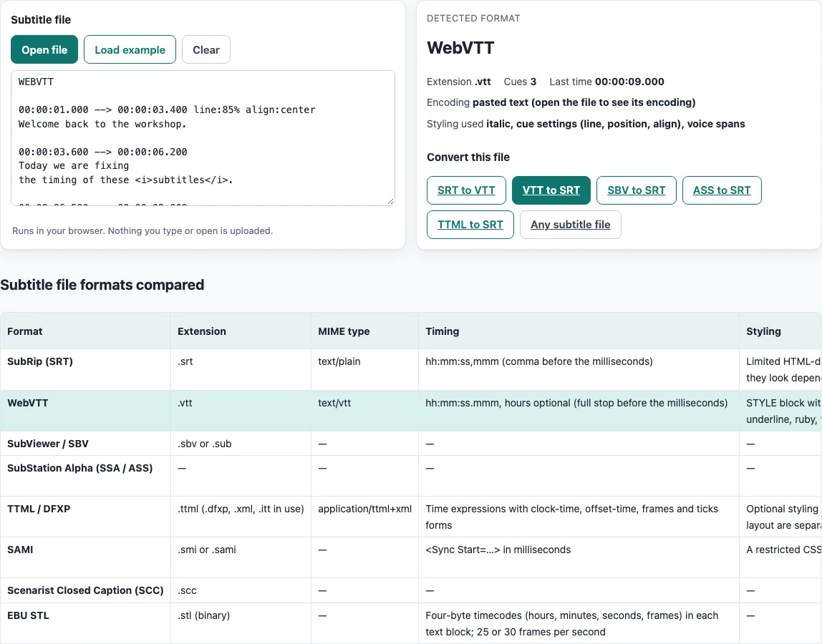Viewport: 822px width, 644px height.
Task: Click the large WebVTT detected format heading
Action: (460, 48)
